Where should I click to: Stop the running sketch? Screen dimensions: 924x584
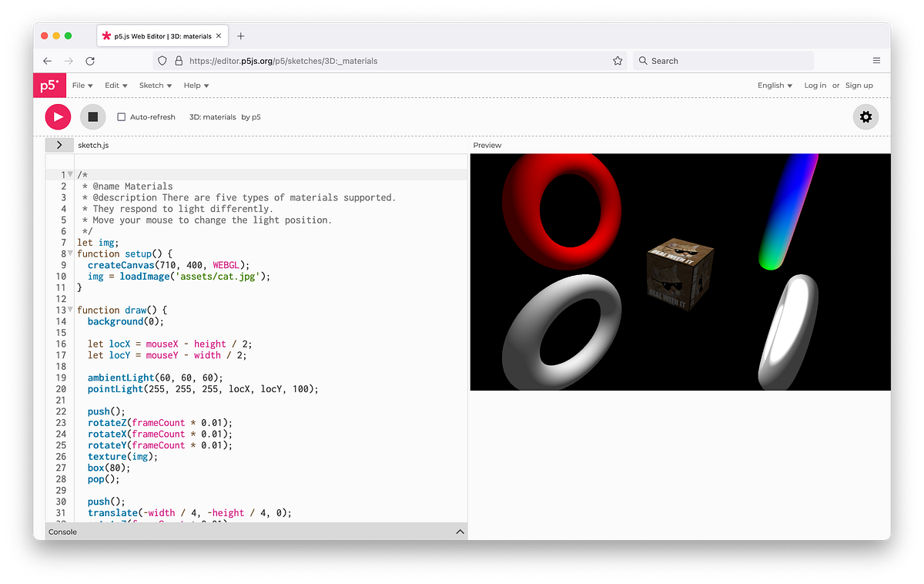click(x=92, y=116)
